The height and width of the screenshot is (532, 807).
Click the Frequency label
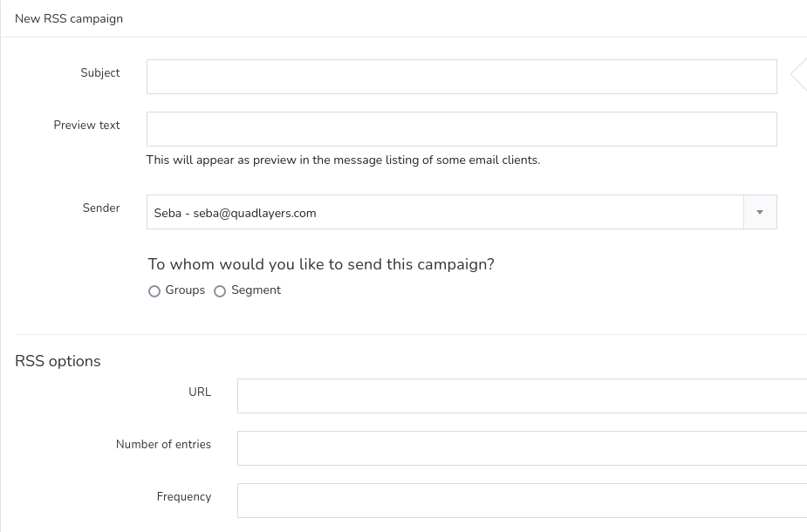184,497
